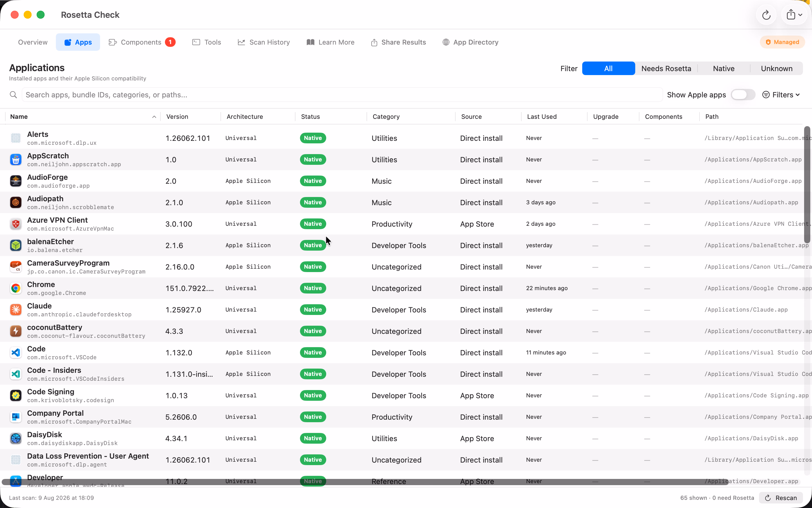Select the balenaEtcher row name

point(50,242)
